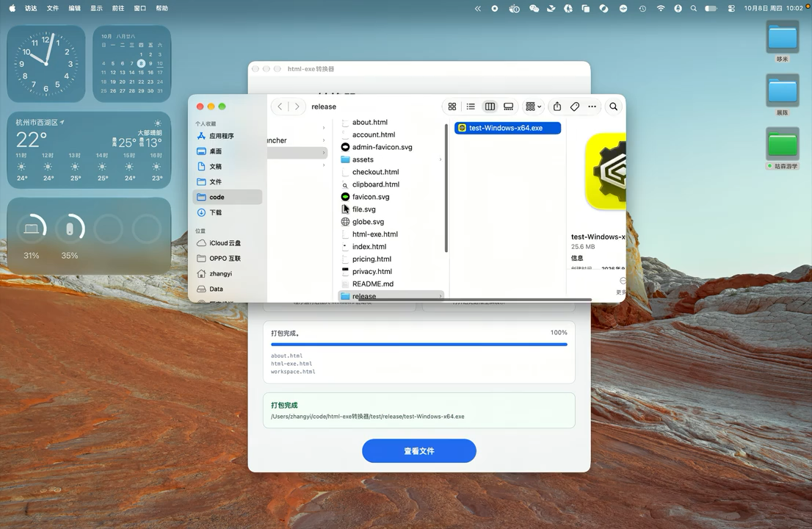Screen dimensions: 812x529
Task: Switch Finder to list view
Action: [x=471, y=107]
